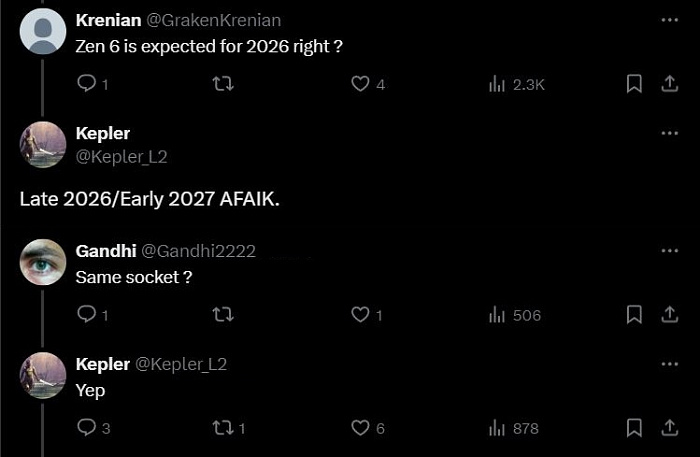The width and height of the screenshot is (700, 457).
Task: View analytics showing 2.3K views
Action: click(517, 84)
